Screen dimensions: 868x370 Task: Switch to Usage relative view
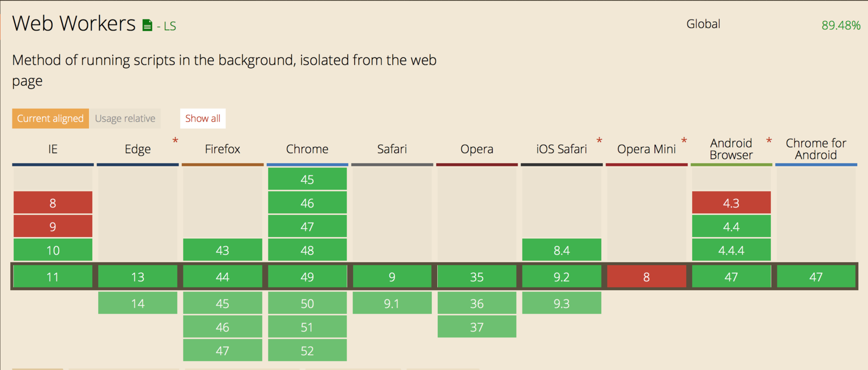pyautogui.click(x=125, y=118)
